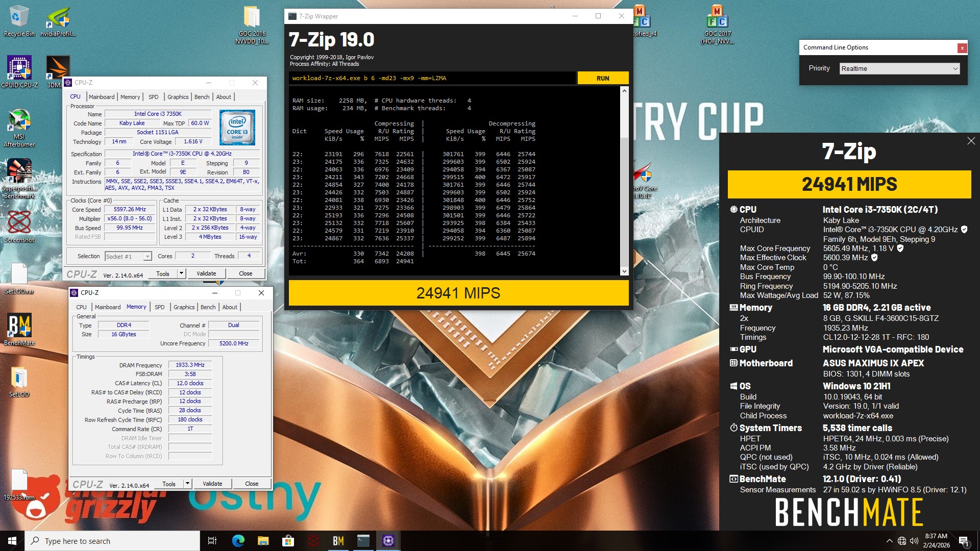
Task: Launch BenchMate desktop shortcut
Action: pos(19,330)
